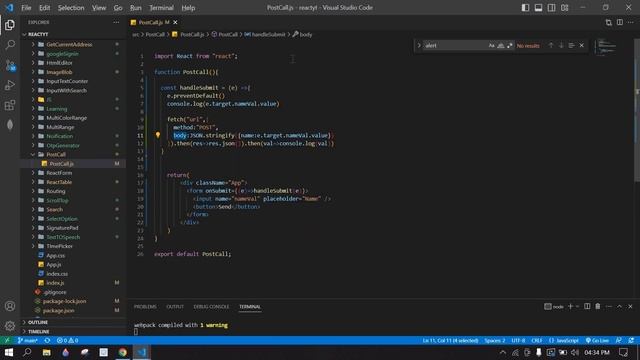Change language mode JavaScript in status bar
Image resolution: width=640 pixels, height=360 pixels.
pos(564,340)
